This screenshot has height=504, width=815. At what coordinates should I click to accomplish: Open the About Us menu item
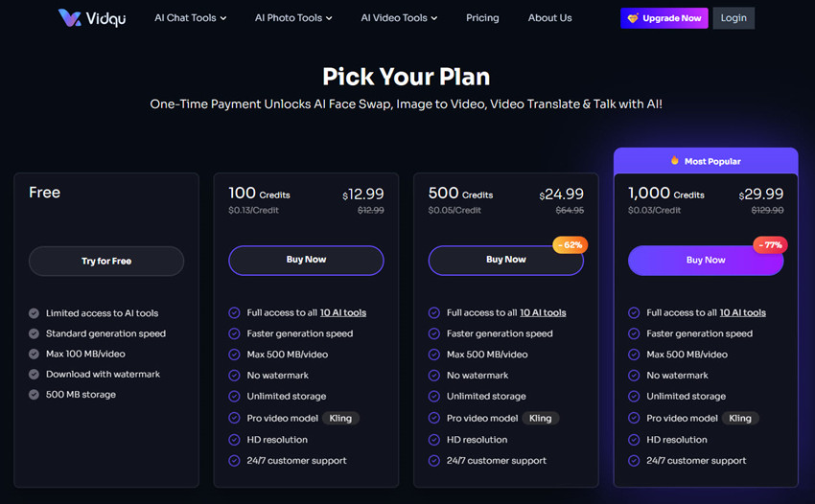(x=549, y=18)
